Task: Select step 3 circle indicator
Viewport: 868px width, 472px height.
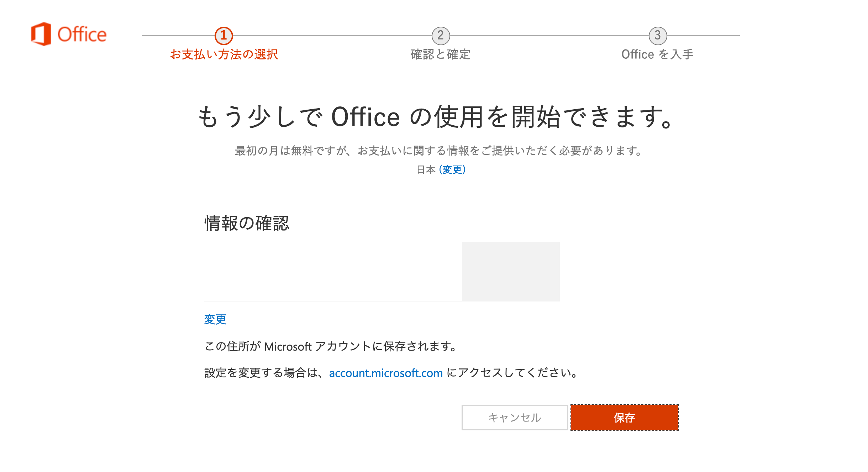Action: click(x=658, y=36)
